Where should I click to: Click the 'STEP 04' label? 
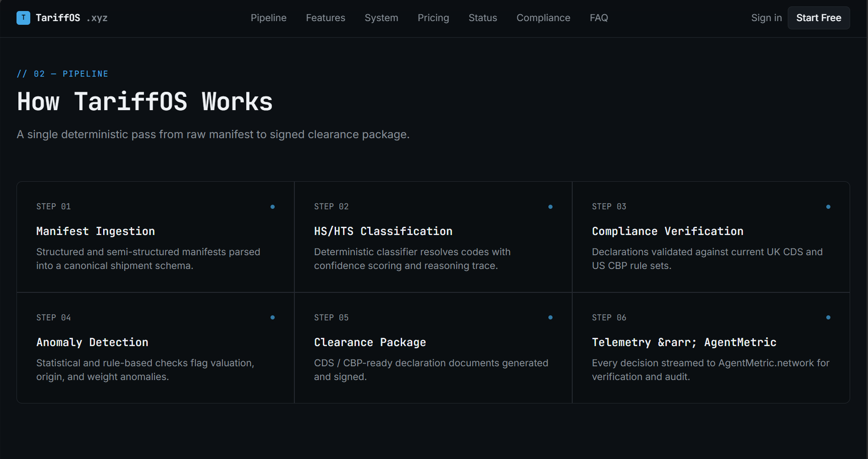click(x=54, y=318)
